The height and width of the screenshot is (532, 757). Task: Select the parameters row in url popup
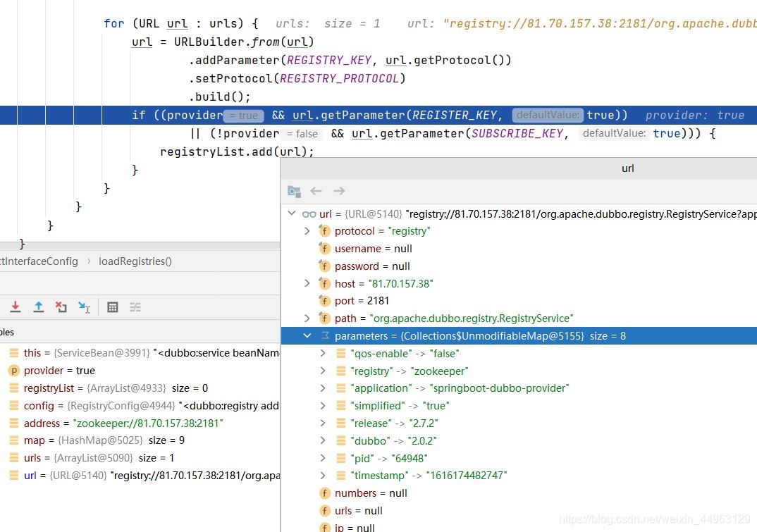(519, 335)
